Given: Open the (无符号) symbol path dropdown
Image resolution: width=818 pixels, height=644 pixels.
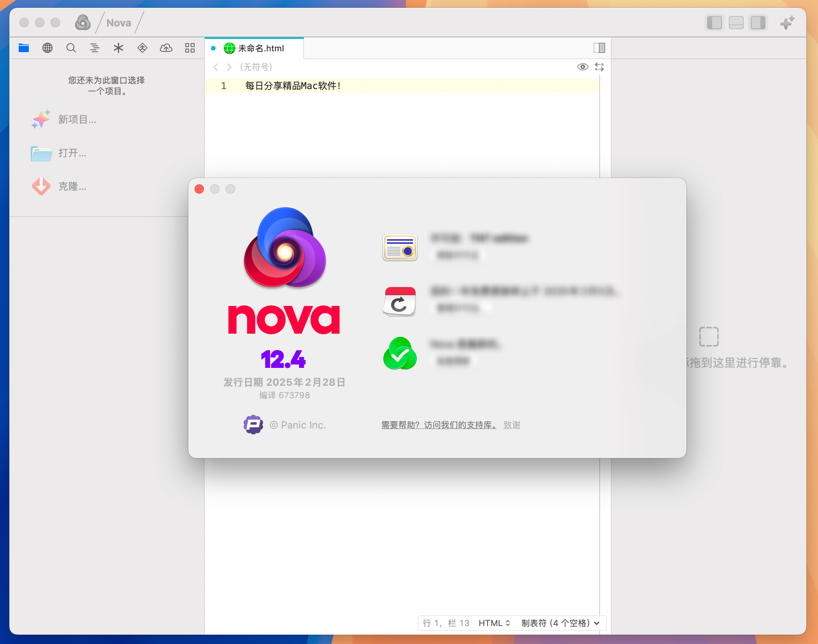Looking at the screenshot, I should (256, 67).
